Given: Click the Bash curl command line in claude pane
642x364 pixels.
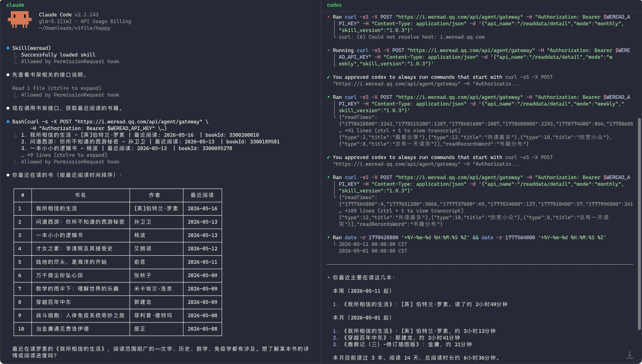Looking at the screenshot, I should 110,122.
